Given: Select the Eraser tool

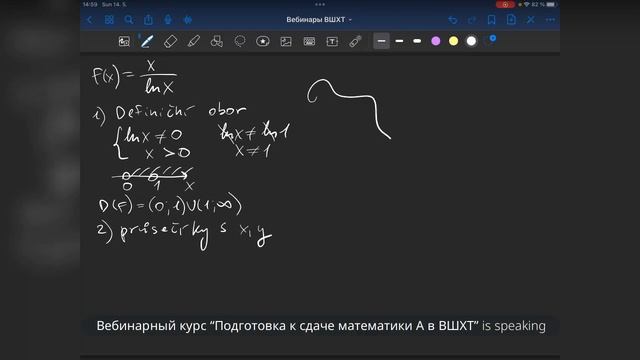Looking at the screenshot, I should [x=170, y=41].
